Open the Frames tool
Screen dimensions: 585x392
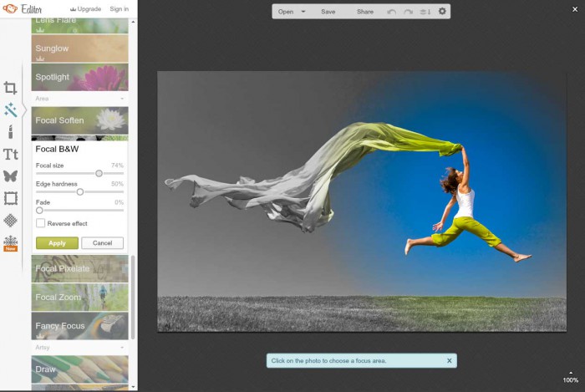click(x=10, y=198)
